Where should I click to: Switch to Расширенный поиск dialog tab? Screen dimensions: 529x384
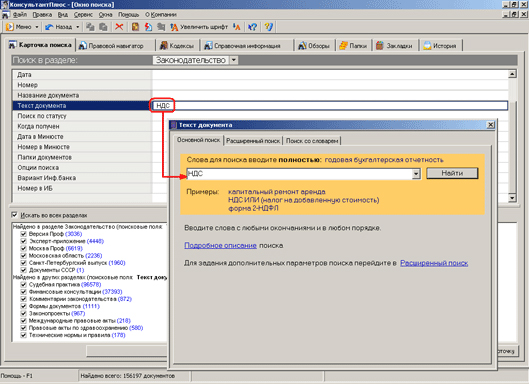click(253, 141)
